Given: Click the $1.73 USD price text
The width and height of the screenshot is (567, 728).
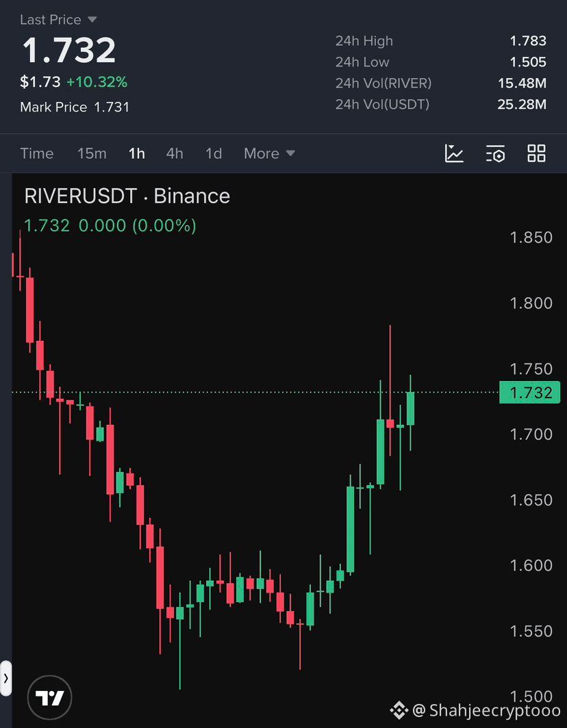Looking at the screenshot, I should [x=40, y=82].
